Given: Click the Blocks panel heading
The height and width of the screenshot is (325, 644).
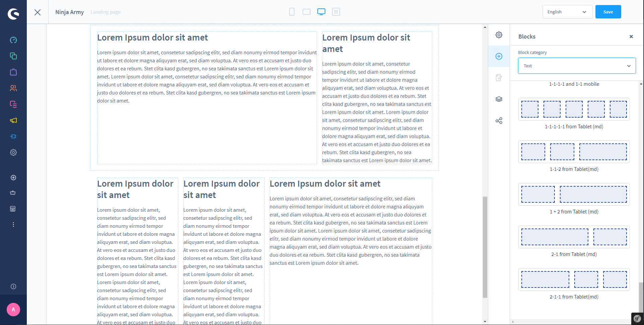Looking at the screenshot, I should click(x=527, y=37).
